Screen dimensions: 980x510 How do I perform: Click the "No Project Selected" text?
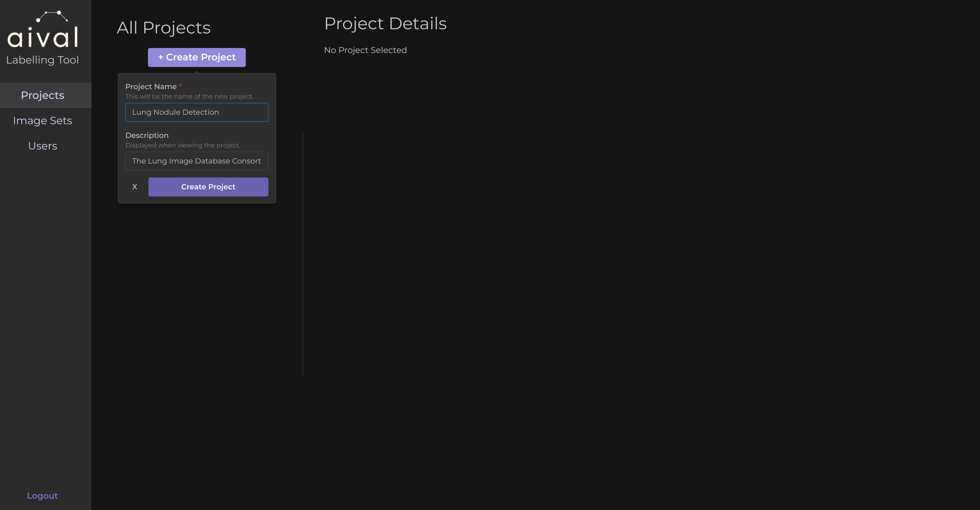click(365, 50)
